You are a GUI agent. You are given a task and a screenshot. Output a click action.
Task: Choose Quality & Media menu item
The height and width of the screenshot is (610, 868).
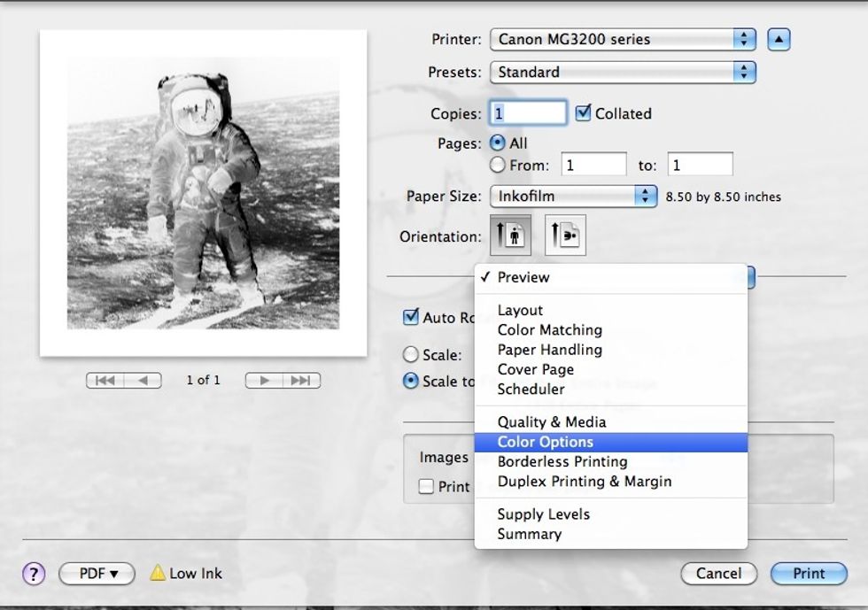tap(552, 422)
